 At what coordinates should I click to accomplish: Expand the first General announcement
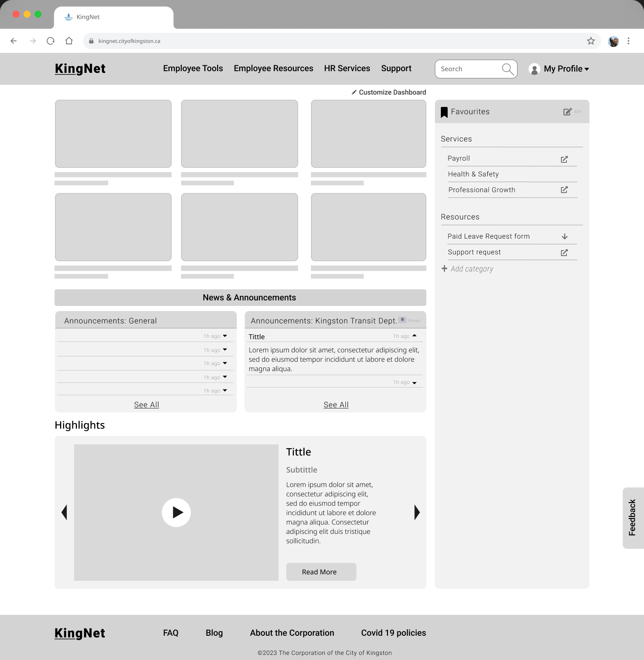225,336
